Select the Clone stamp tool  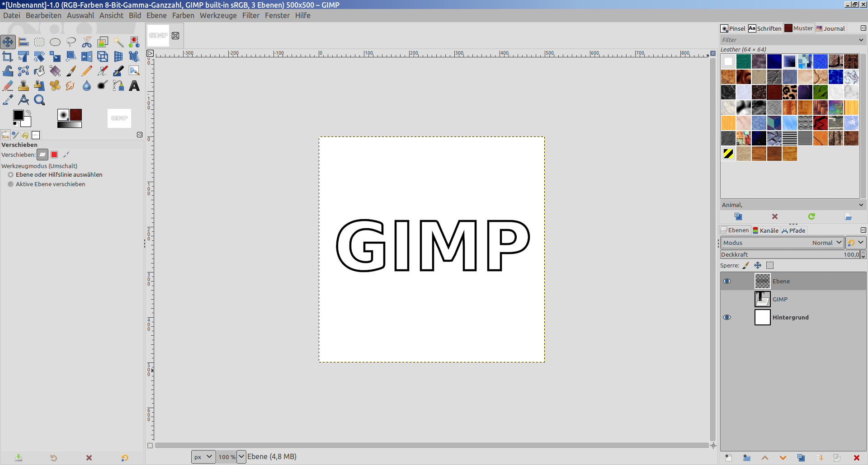[x=24, y=85]
